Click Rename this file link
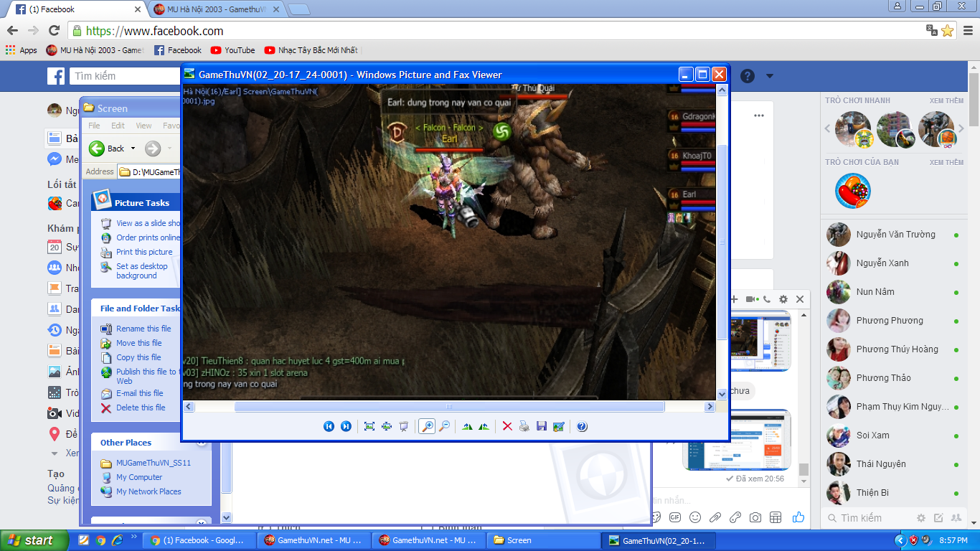The width and height of the screenshot is (980, 551). 143,329
